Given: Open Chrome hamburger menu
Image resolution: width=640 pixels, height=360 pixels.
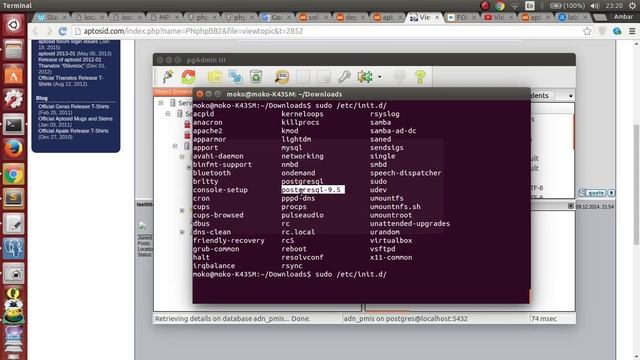Looking at the screenshot, I should (632, 31).
